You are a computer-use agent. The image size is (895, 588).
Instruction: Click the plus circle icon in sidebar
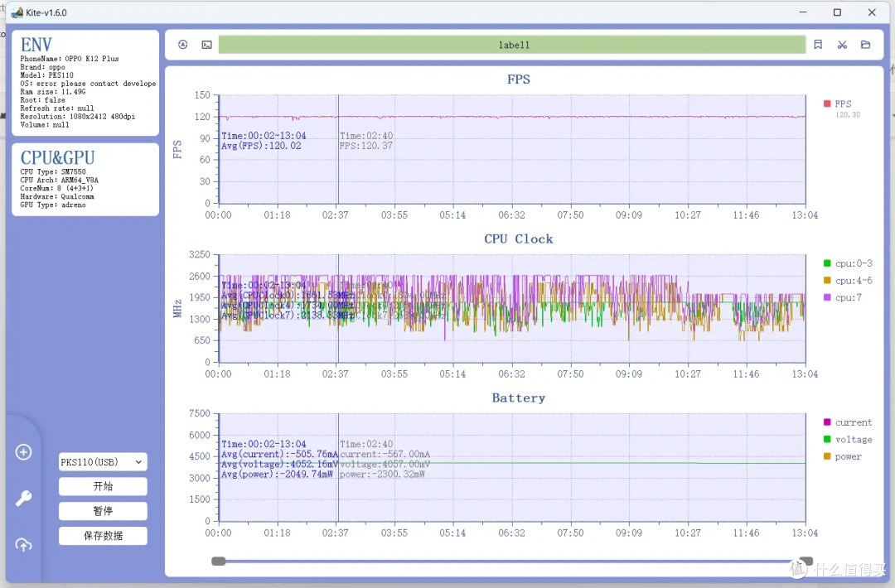pyautogui.click(x=23, y=452)
